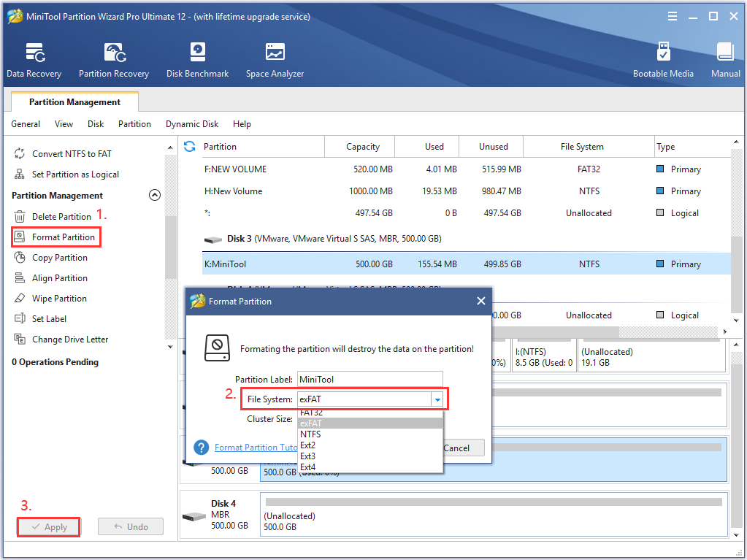The image size is (747, 560).
Task: Click the partition list scroll down arrow
Action: (737, 321)
